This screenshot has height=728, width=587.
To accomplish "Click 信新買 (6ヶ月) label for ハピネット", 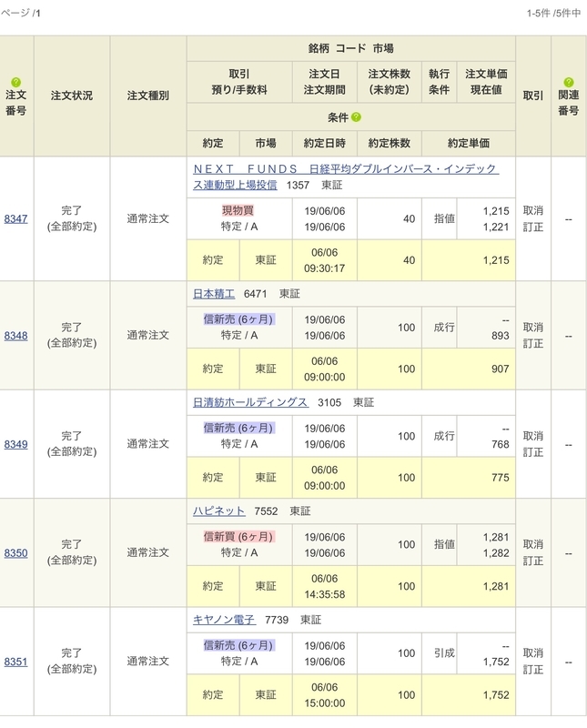I will click(238, 537).
